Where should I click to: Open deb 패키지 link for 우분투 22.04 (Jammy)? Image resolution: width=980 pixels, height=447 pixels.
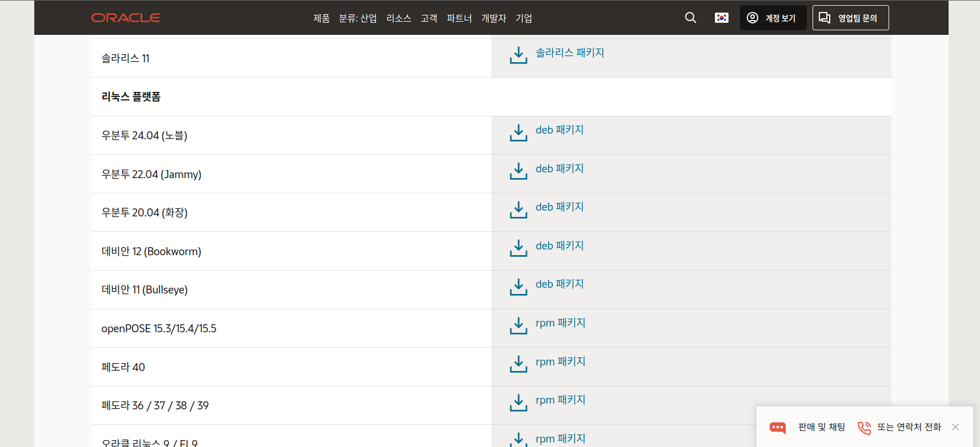[x=559, y=169]
